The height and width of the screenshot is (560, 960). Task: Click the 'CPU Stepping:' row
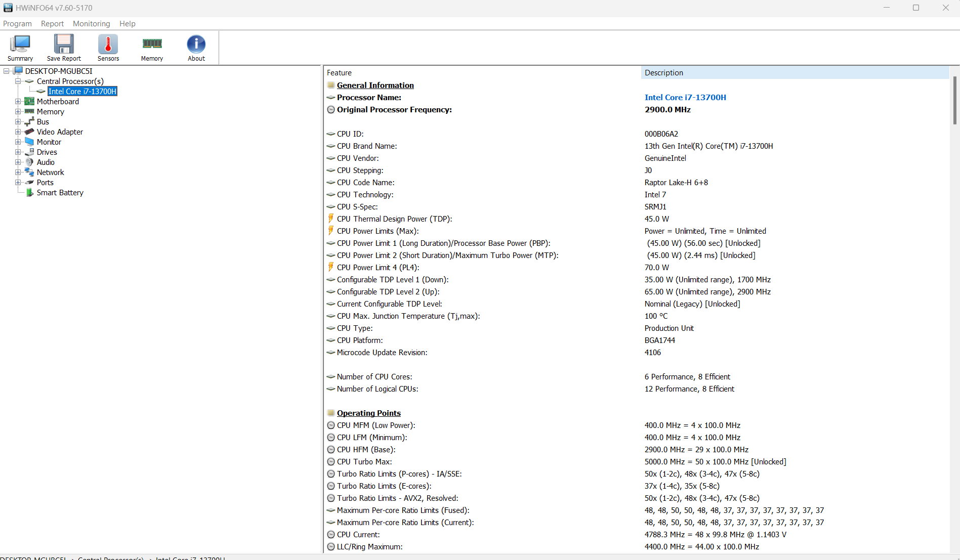click(x=637, y=170)
